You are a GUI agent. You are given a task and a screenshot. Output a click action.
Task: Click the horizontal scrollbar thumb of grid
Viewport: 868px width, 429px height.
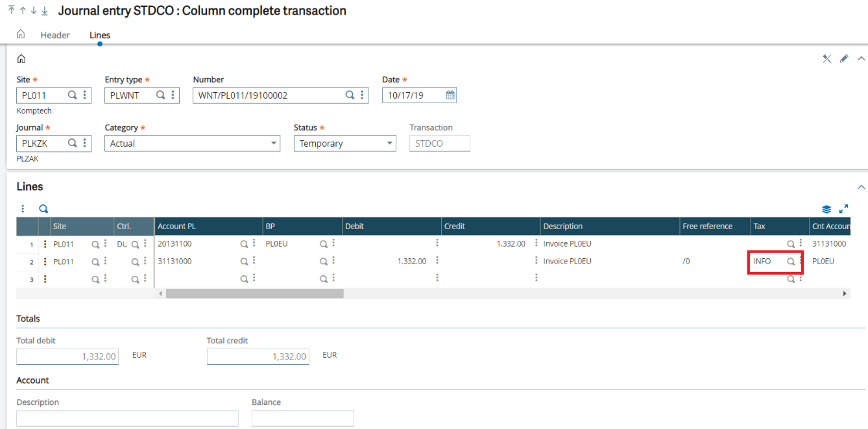coord(254,293)
